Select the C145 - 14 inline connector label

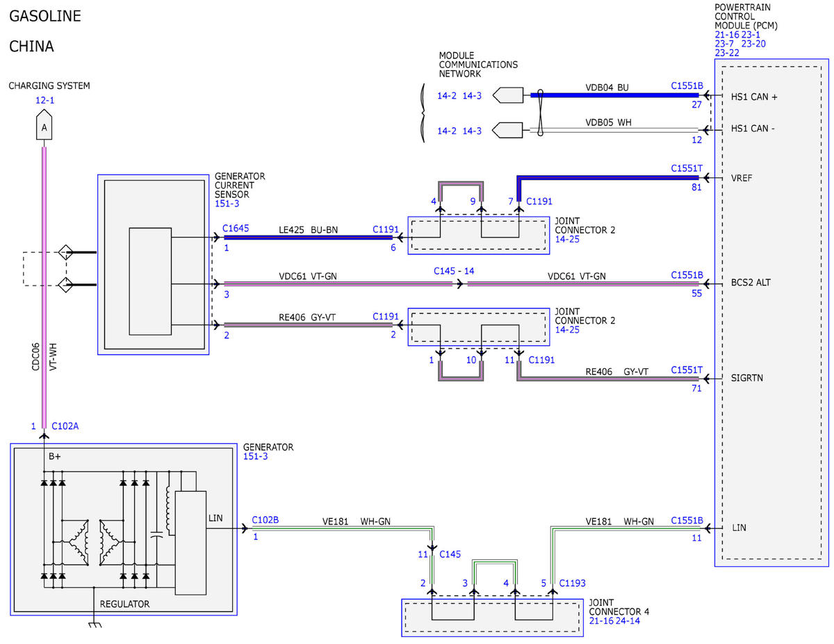tap(454, 271)
